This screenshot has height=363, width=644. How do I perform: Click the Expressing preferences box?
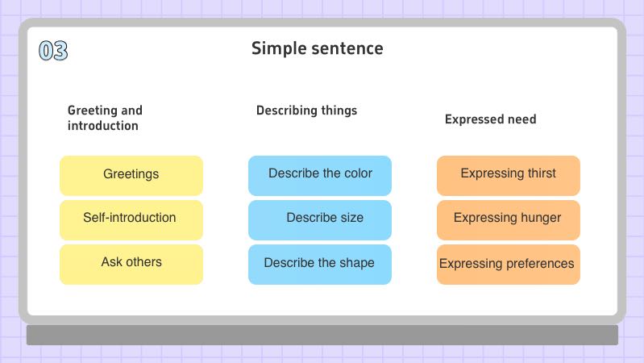(508, 264)
